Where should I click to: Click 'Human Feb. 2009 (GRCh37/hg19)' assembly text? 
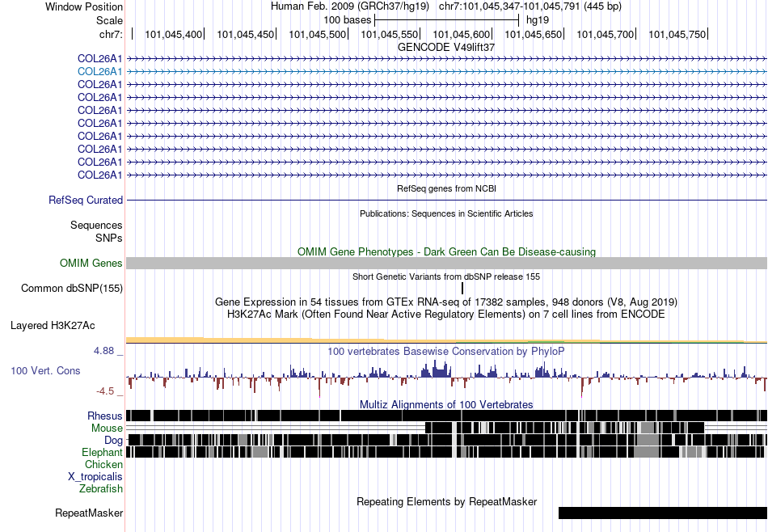click(350, 6)
